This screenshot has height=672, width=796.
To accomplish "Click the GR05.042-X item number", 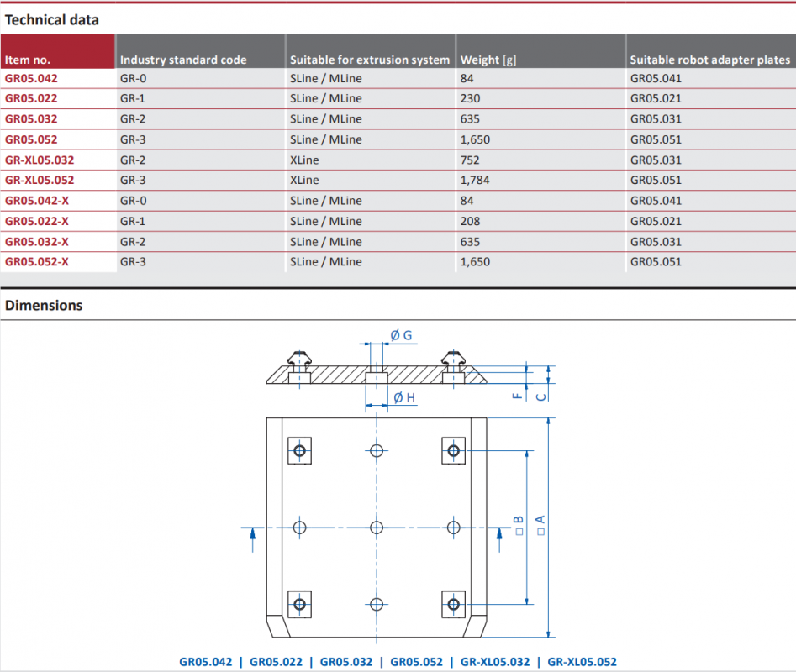I will tap(37, 201).
